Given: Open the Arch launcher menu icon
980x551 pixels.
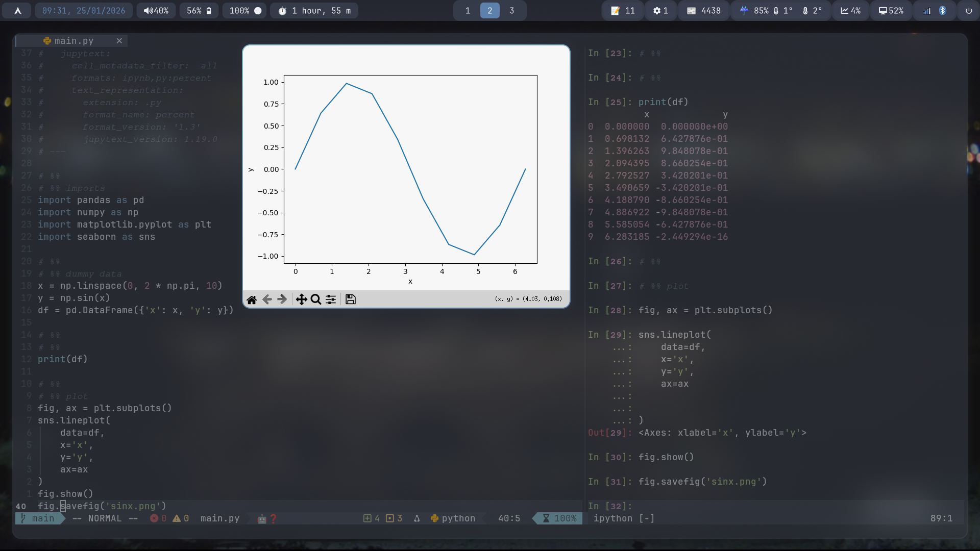Looking at the screenshot, I should (x=17, y=11).
